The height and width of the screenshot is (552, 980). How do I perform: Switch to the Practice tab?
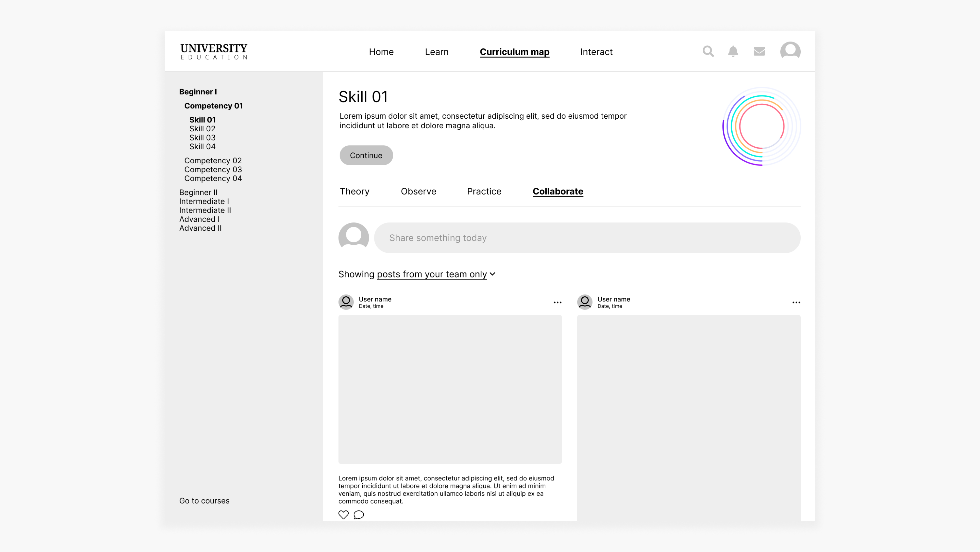(484, 191)
